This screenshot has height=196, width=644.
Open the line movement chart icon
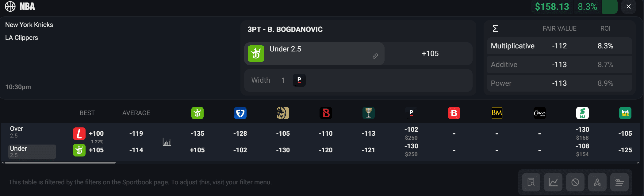coord(553,182)
